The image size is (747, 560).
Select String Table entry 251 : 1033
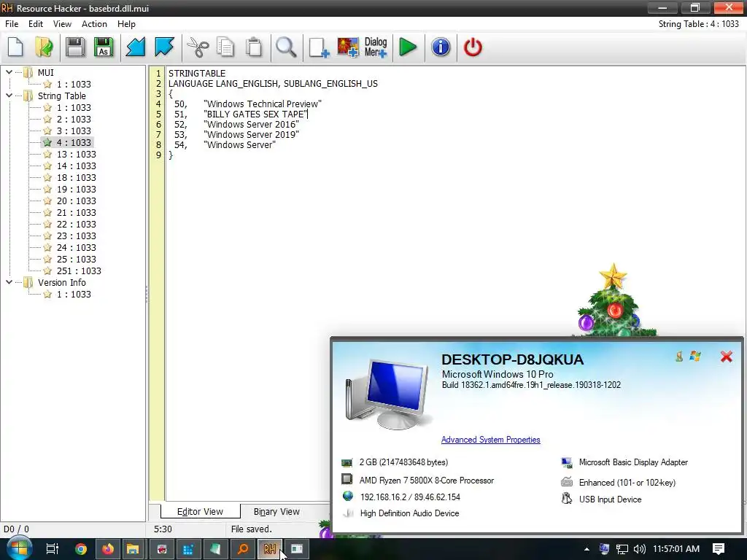coord(79,271)
